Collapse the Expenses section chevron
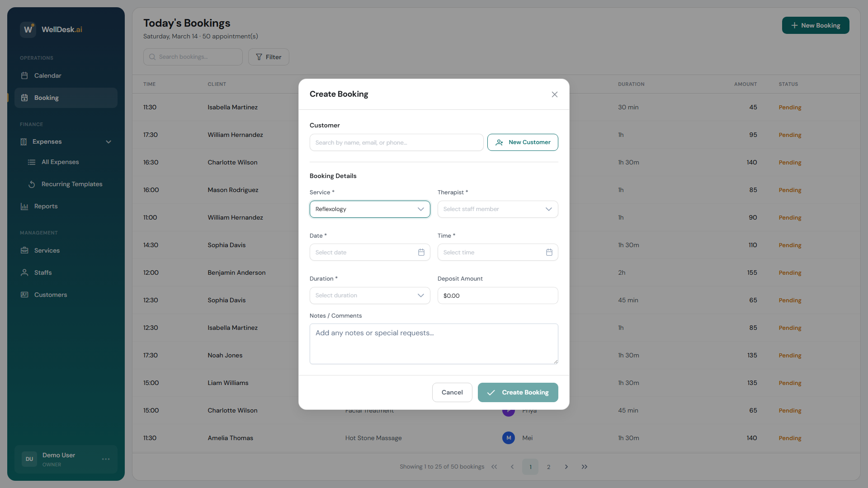Screen dimensions: 868x488 [x=108, y=142]
